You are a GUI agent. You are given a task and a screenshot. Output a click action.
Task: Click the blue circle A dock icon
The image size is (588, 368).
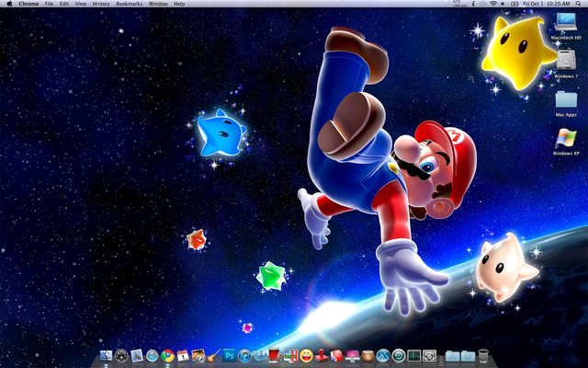point(383,355)
